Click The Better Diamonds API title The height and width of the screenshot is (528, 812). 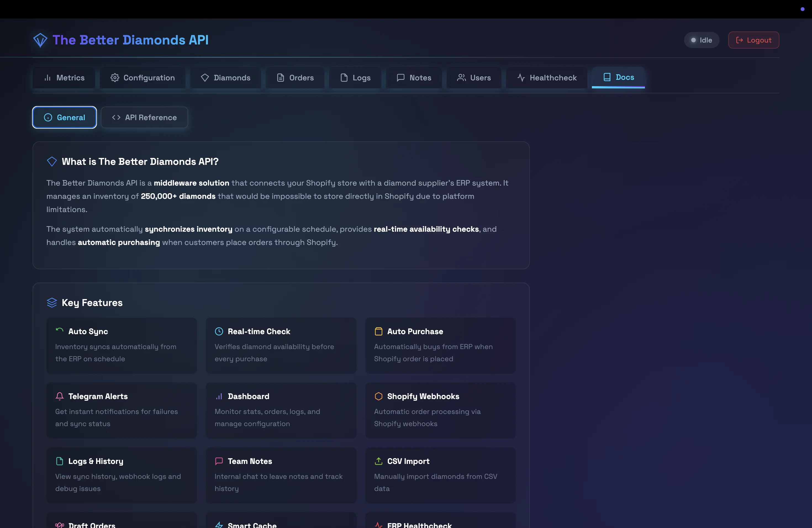pos(130,40)
